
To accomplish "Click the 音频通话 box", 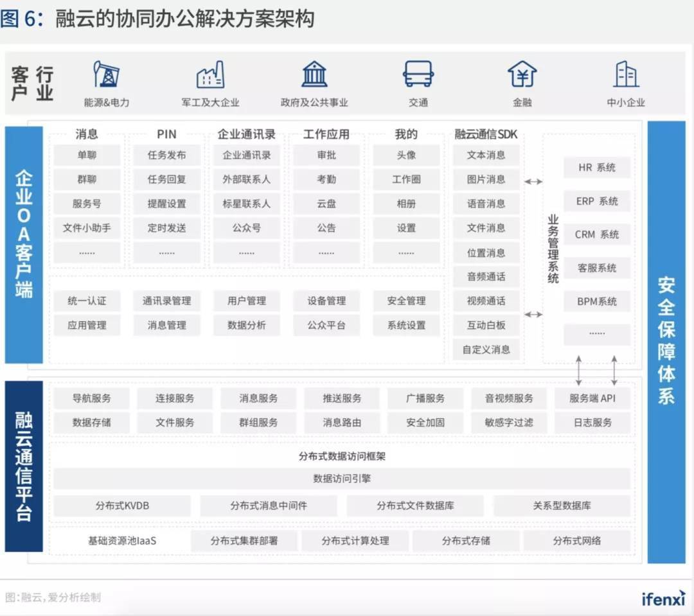I will [x=486, y=277].
